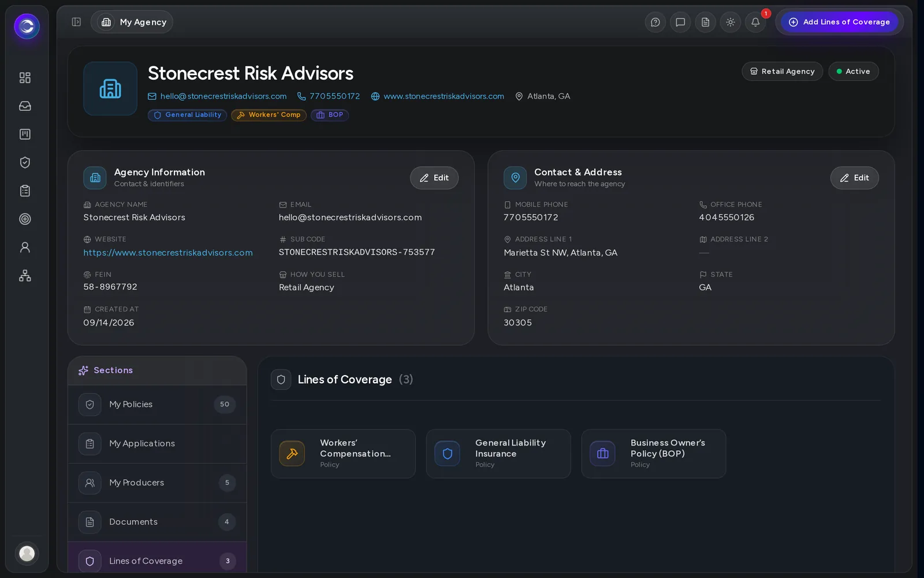Click Add Lines of Coverage button
The image size is (924, 578).
(x=839, y=22)
